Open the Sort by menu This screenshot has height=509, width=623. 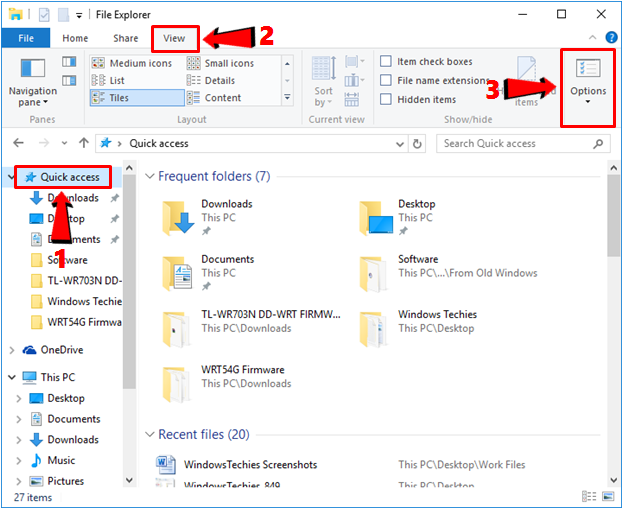[323, 82]
